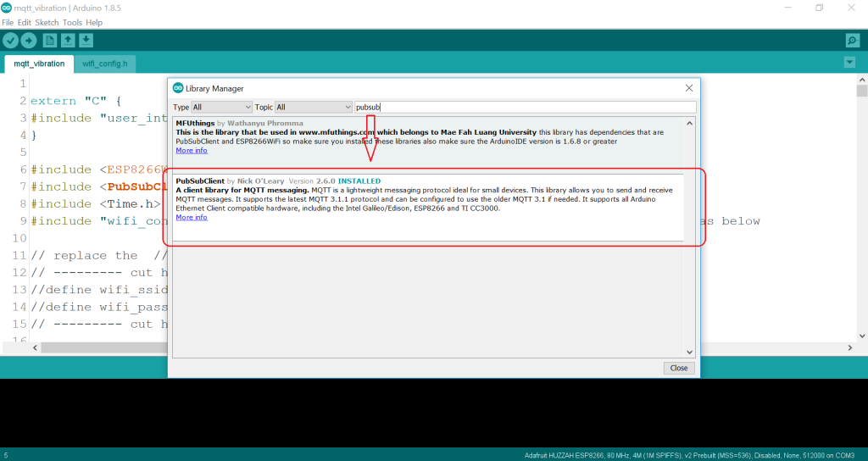Click the Save sketch down-arrow icon
The image size is (868, 461).
pyautogui.click(x=86, y=41)
